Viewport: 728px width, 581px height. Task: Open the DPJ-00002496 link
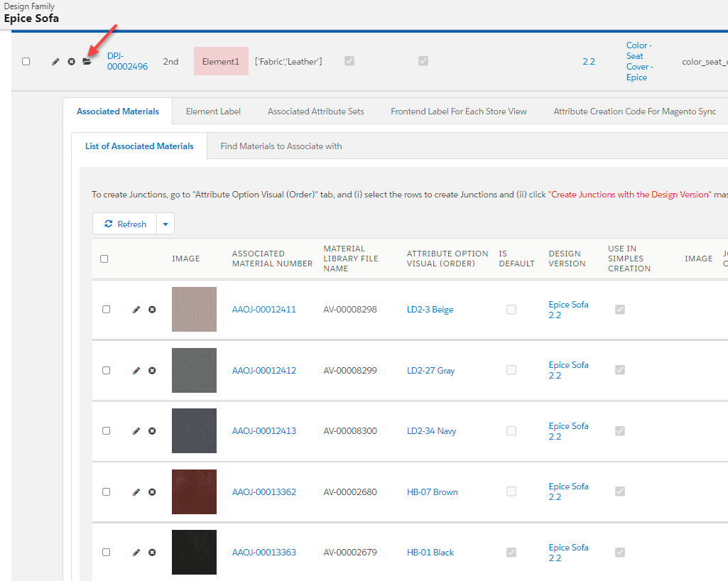[127, 61]
